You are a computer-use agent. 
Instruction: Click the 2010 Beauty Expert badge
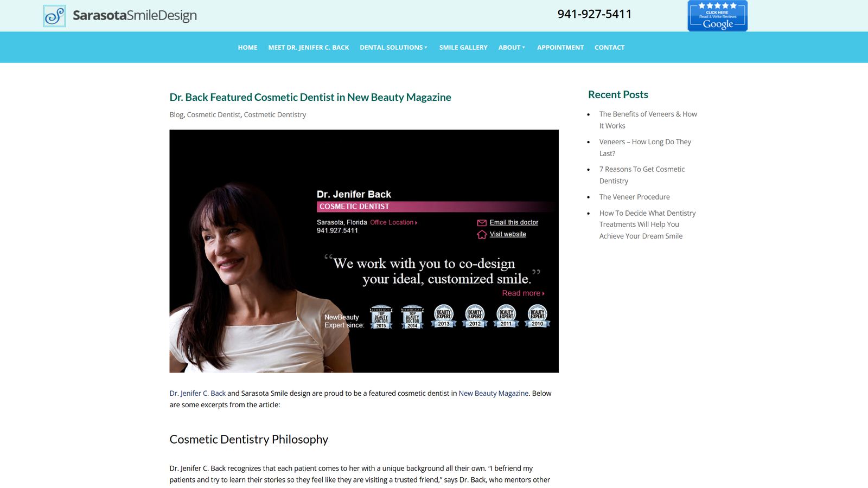pyautogui.click(x=537, y=316)
